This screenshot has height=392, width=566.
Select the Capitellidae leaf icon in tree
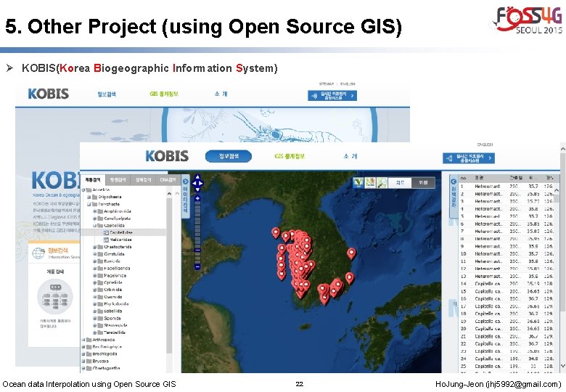pos(106,233)
